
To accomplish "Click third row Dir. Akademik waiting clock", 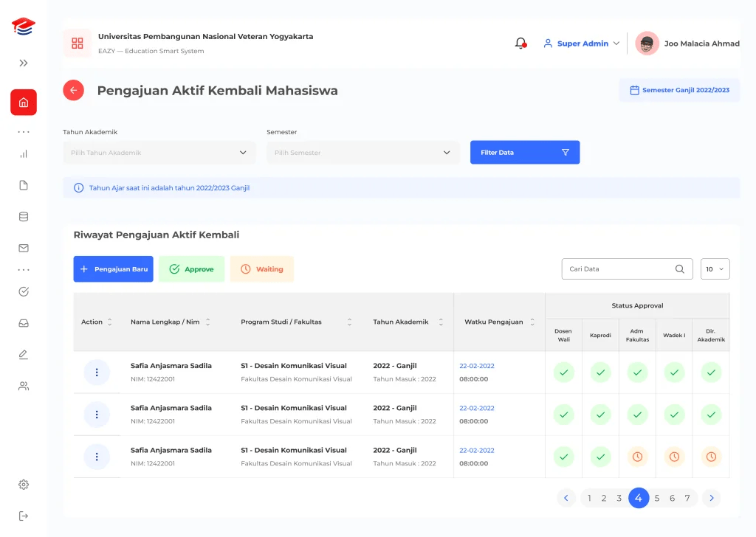I will (x=711, y=457).
